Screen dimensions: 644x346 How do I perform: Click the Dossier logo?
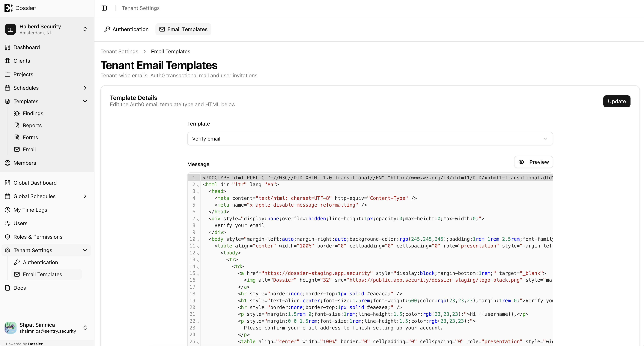tap(20, 8)
